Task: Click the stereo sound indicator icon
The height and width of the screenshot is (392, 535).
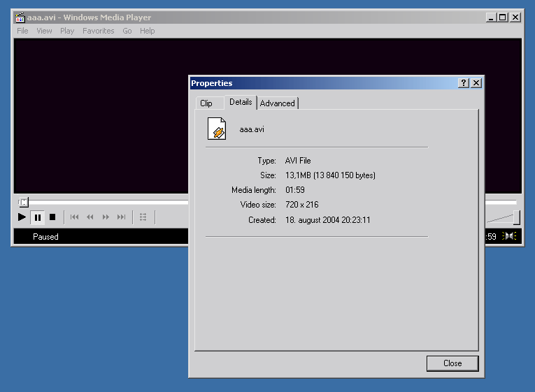Action: tap(509, 236)
